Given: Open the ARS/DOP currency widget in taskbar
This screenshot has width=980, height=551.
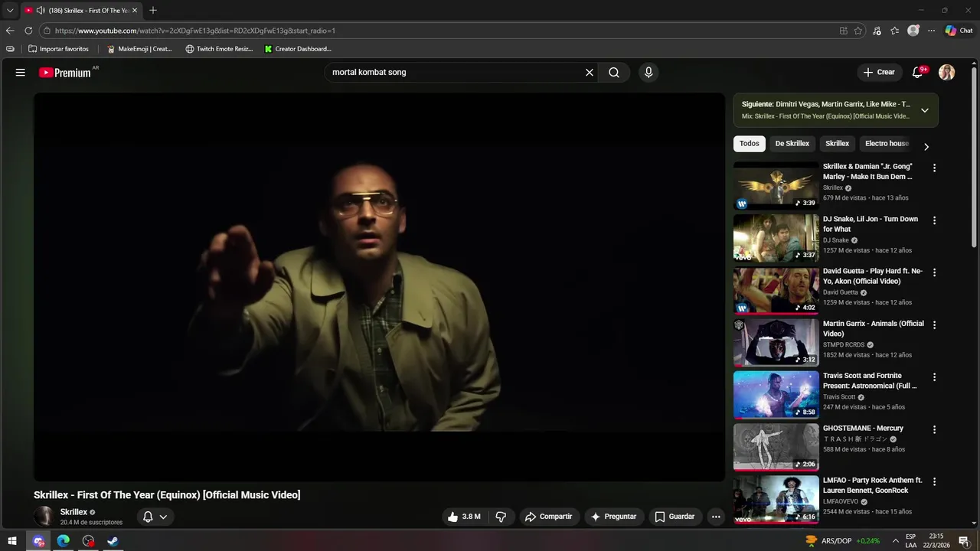Looking at the screenshot, I should pos(842,541).
